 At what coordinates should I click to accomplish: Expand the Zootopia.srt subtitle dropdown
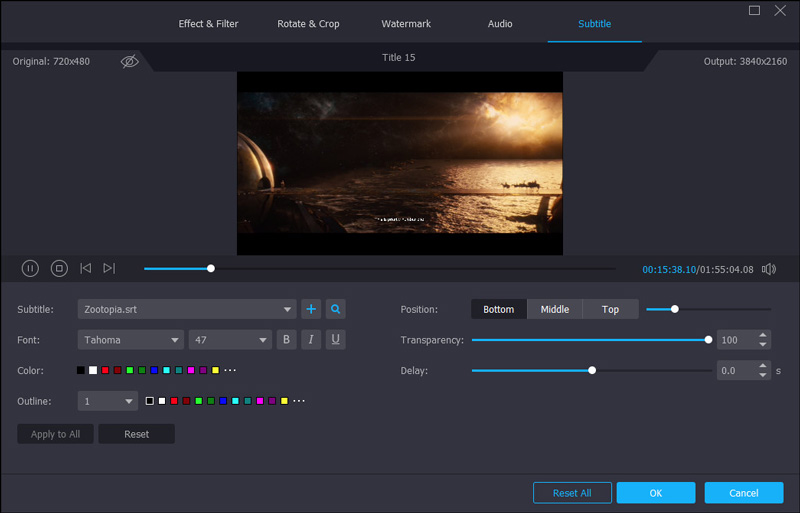[288, 310]
